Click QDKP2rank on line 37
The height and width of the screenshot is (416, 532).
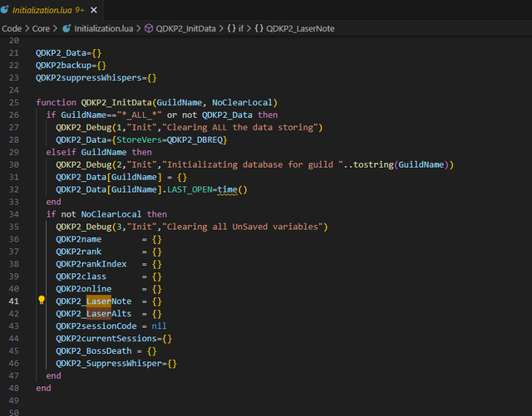79,252
